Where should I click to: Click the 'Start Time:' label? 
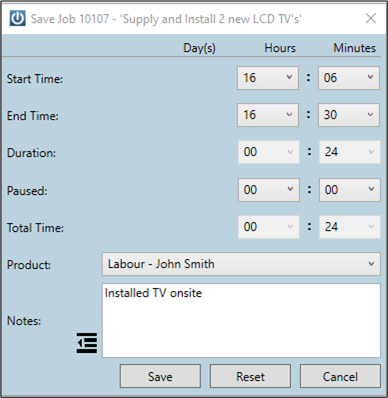click(x=35, y=79)
